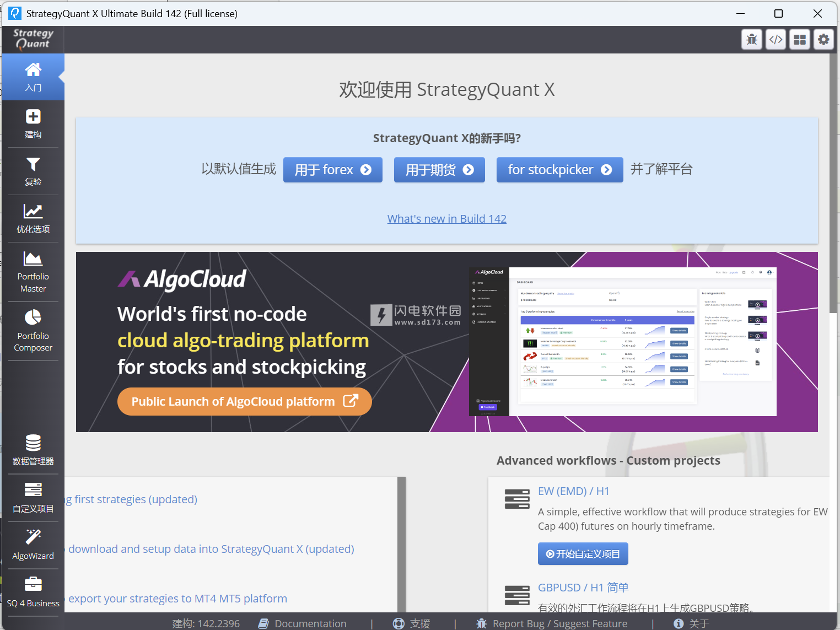Open the 建构 builder section
840x630 pixels.
click(x=33, y=124)
